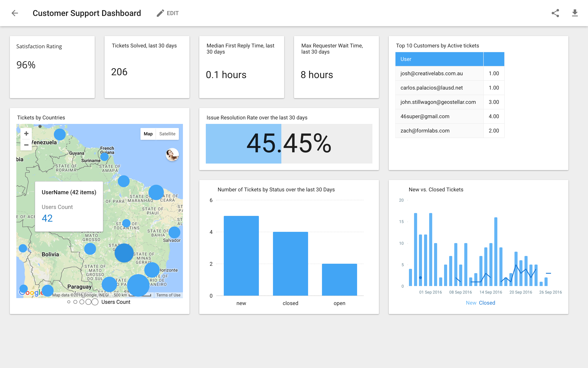588x368 pixels.
Task: Switch map to Satellite view
Action: click(167, 134)
